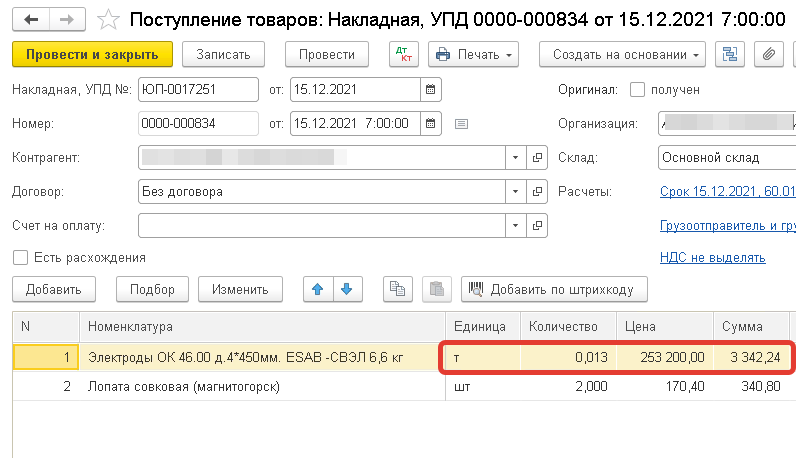The width and height of the screenshot is (796, 458).
Task: Click the Сумма column header
Action: click(751, 326)
